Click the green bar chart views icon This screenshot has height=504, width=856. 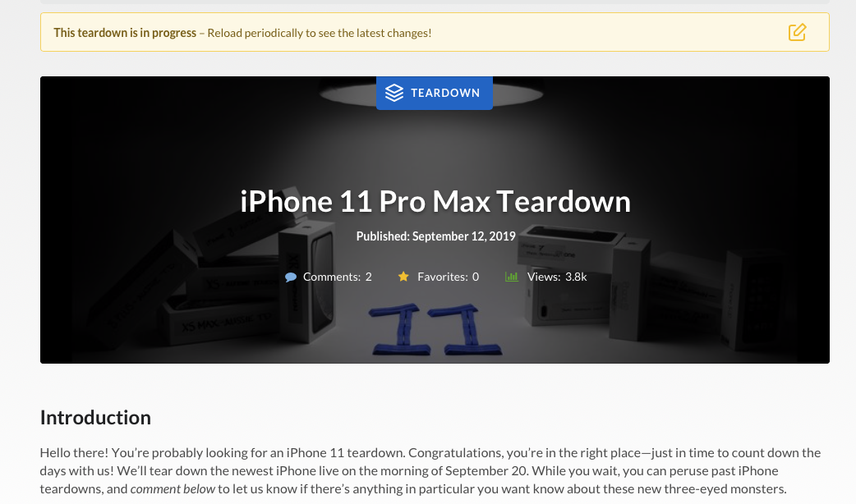pyautogui.click(x=512, y=277)
